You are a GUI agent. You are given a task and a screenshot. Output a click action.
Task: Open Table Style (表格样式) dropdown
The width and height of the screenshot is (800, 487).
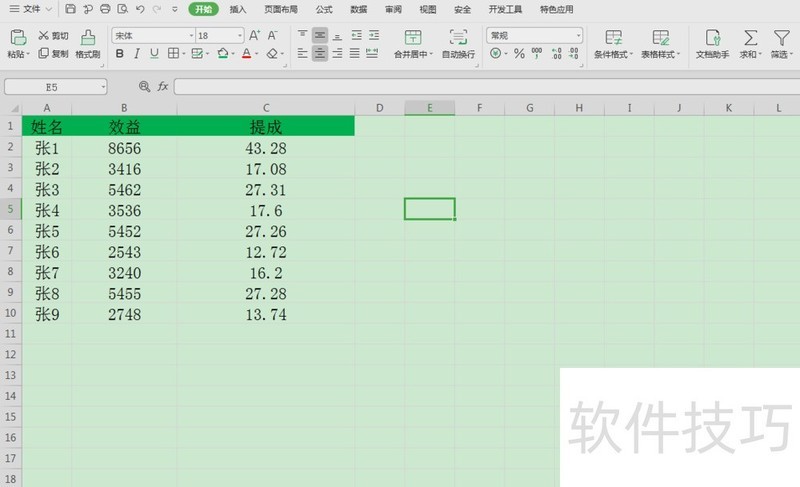[661, 44]
